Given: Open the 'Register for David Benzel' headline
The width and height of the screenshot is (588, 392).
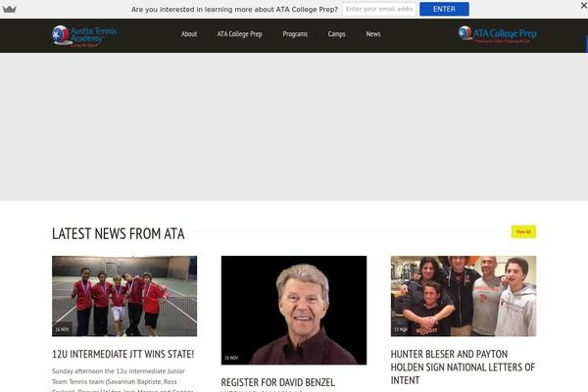Looking at the screenshot, I should [278, 382].
